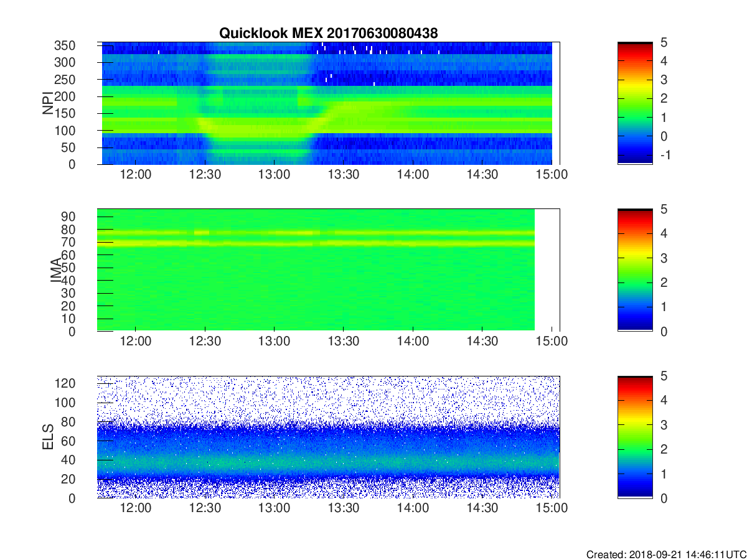Click '15:00' under the ELS panel
747x560 pixels.
coord(552,509)
